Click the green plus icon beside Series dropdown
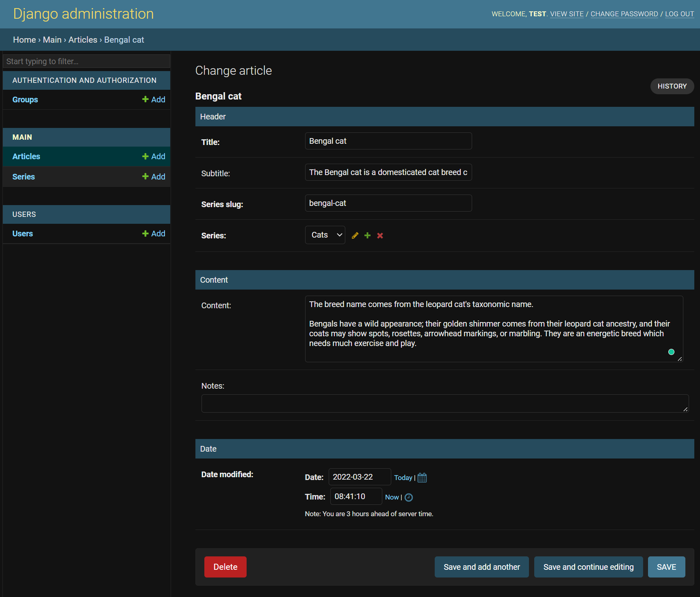The height and width of the screenshot is (597, 700). 368,236
